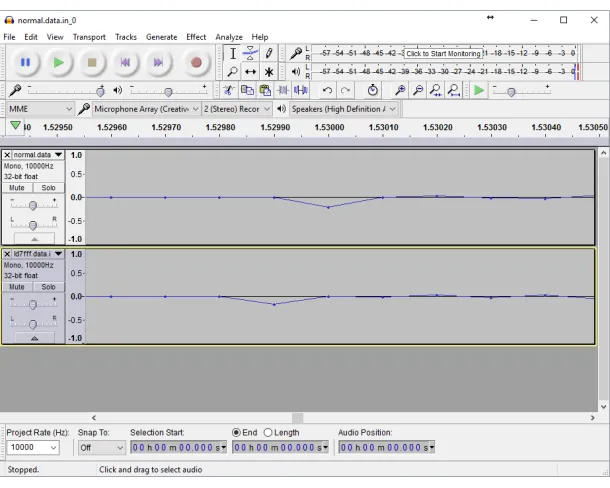Skip to start of the project
Image resolution: width=610 pixels, height=488 pixels.
coord(125,62)
